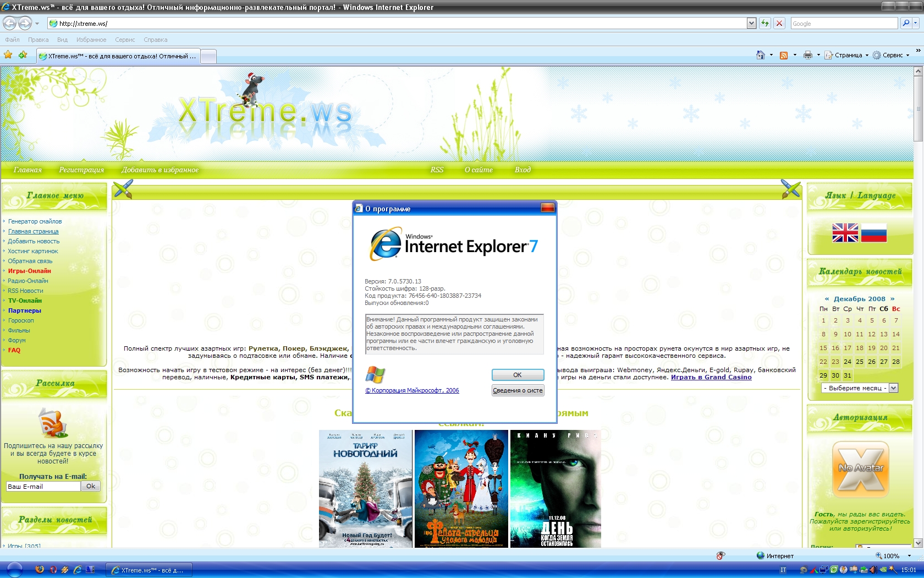The width and height of the screenshot is (924, 578).
Task: Expand the command bar chevron overflow
Action: 917,51
